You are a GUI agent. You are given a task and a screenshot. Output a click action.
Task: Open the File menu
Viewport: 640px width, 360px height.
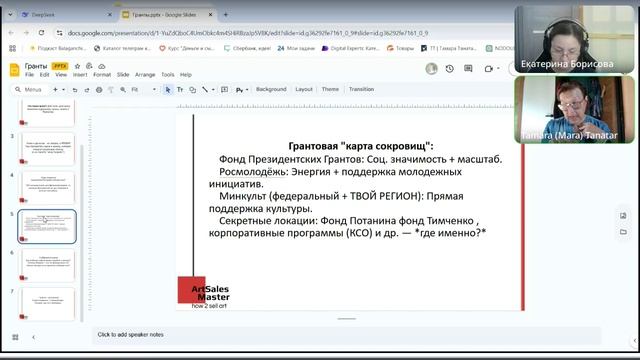pos(29,75)
